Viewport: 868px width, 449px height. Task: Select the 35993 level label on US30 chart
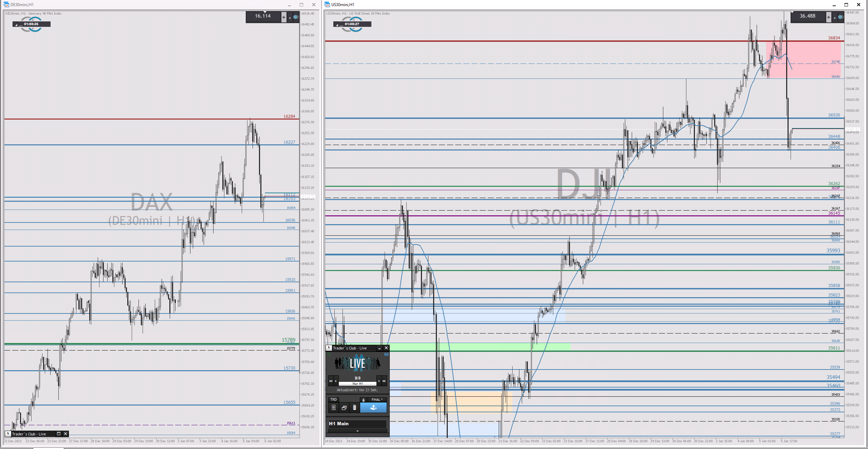click(x=833, y=250)
